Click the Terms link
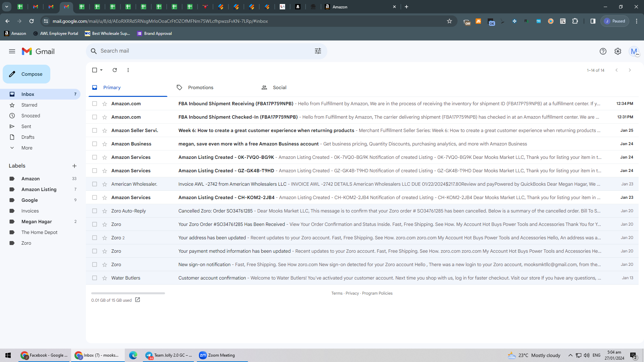The width and height of the screenshot is (644, 362). (x=337, y=293)
